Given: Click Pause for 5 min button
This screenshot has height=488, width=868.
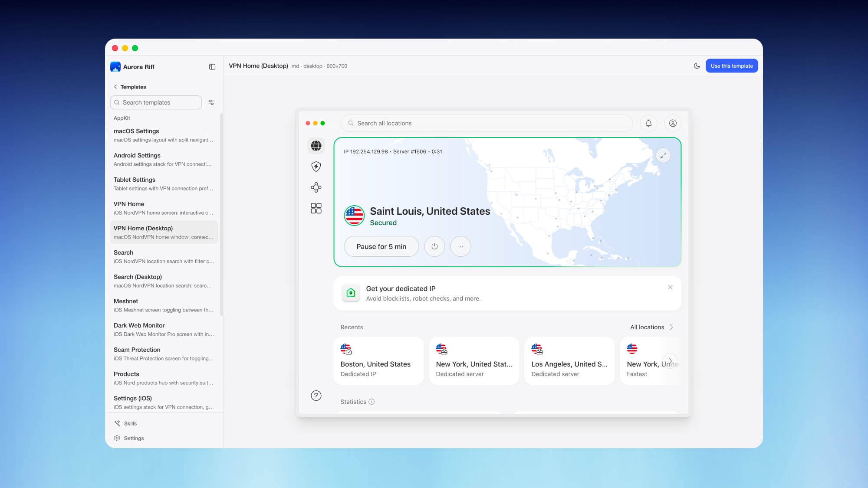Looking at the screenshot, I should point(381,246).
